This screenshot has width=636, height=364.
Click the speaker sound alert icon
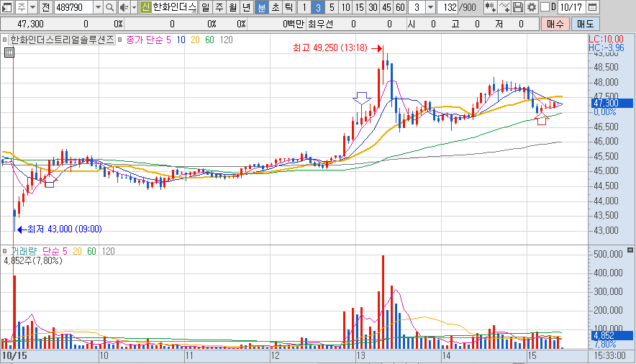124,7
